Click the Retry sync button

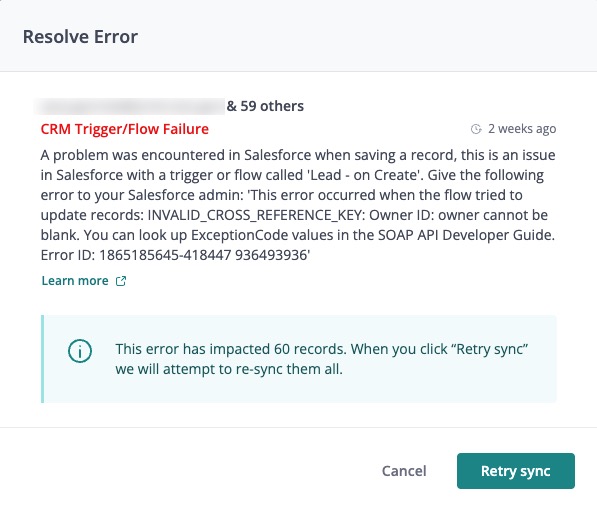516,471
